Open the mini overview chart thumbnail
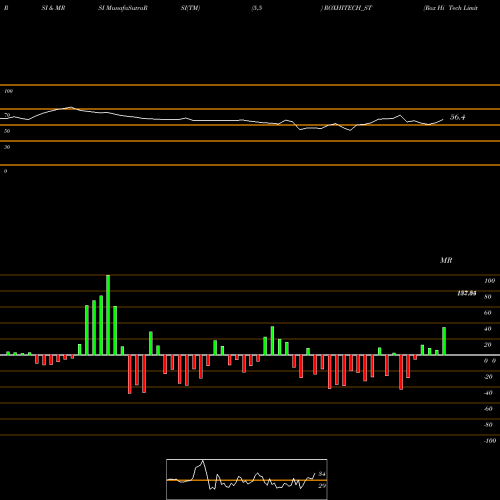Screen dimensions: 500x500 [x=247, y=479]
